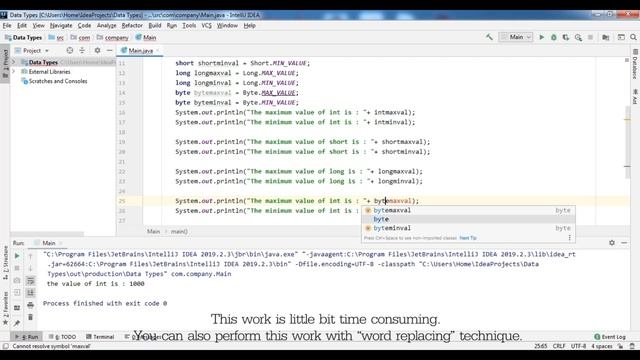640x360 pixels.
Task: Click the print icon in Run console
Action: pyautogui.click(x=30, y=305)
